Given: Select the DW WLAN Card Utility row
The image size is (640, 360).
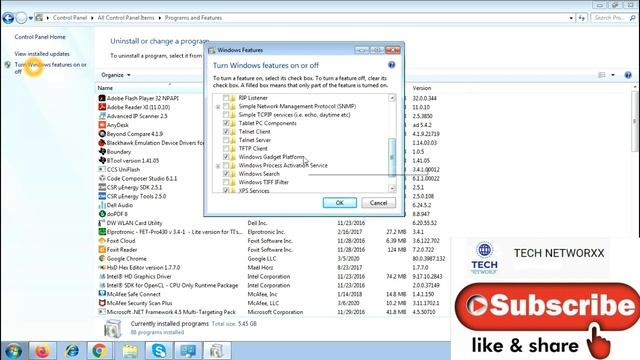Looking at the screenshot, I should point(272,223).
